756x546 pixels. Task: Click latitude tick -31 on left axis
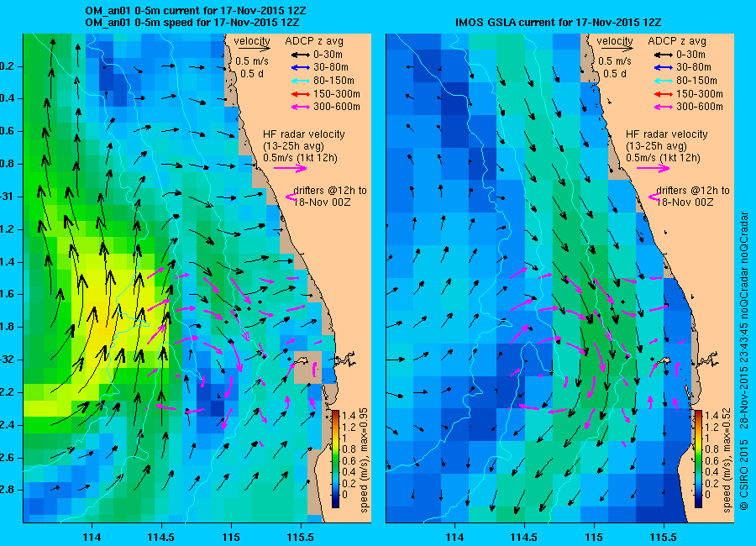coord(8,197)
